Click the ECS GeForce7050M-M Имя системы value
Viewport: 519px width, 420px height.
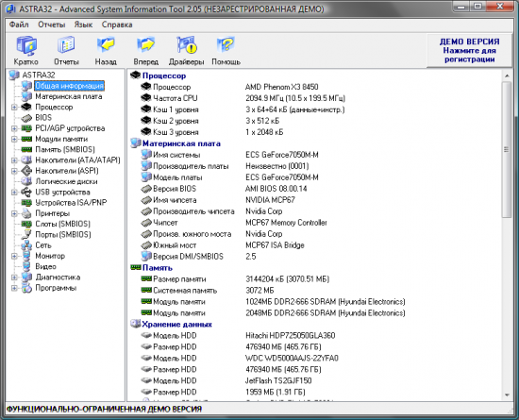[x=282, y=155]
